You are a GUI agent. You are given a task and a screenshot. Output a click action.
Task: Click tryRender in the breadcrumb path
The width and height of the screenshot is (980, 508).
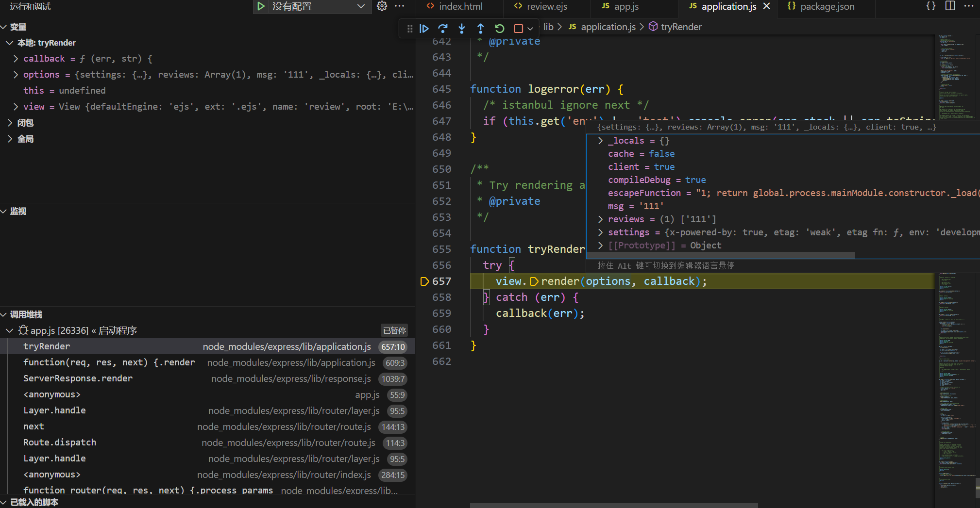coord(681,27)
